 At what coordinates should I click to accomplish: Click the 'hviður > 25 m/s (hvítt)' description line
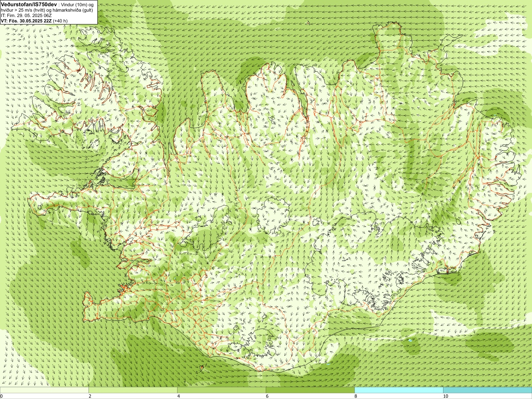pyautogui.click(x=47, y=10)
